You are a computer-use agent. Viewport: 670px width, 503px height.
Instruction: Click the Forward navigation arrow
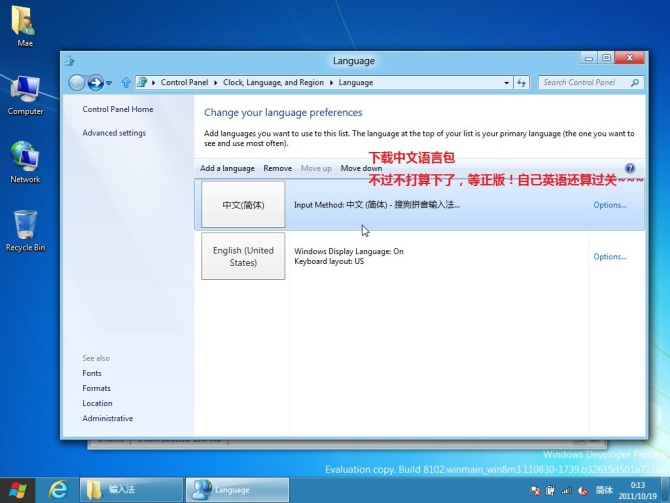tap(95, 82)
